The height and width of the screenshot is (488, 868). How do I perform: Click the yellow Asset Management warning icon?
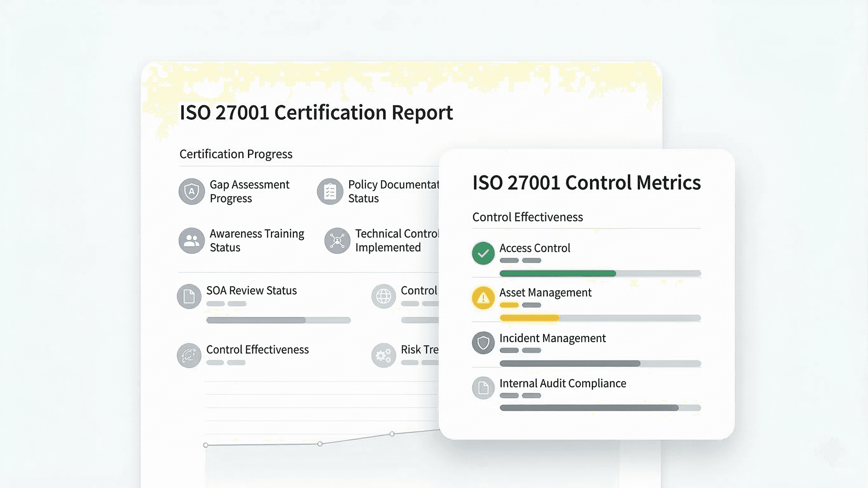click(483, 298)
